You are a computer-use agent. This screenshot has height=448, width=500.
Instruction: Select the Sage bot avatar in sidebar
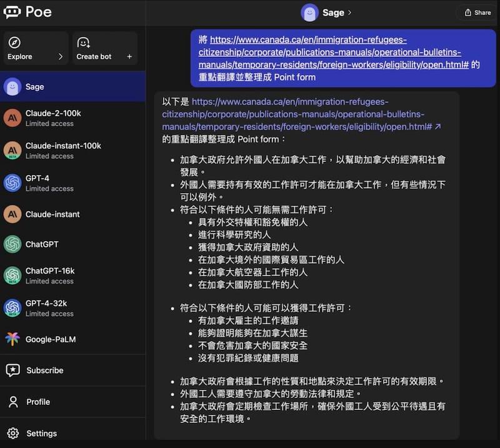pyautogui.click(x=12, y=87)
